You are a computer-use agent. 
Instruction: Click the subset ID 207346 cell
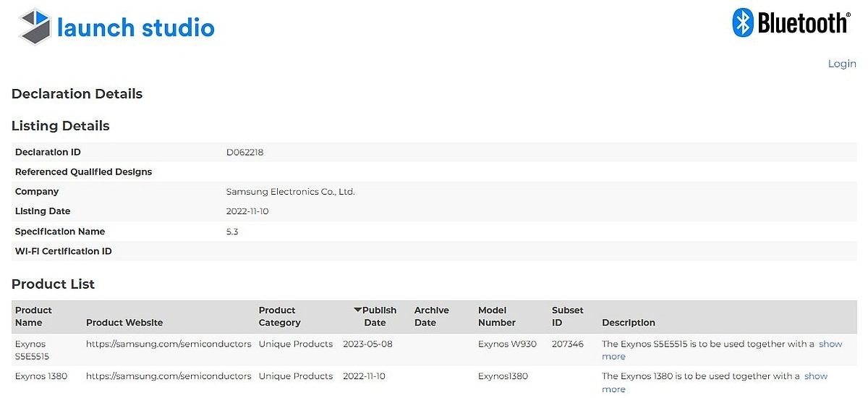click(567, 344)
